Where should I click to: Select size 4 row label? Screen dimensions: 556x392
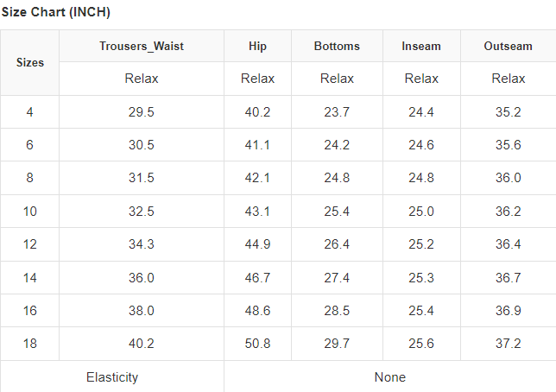[30, 112]
